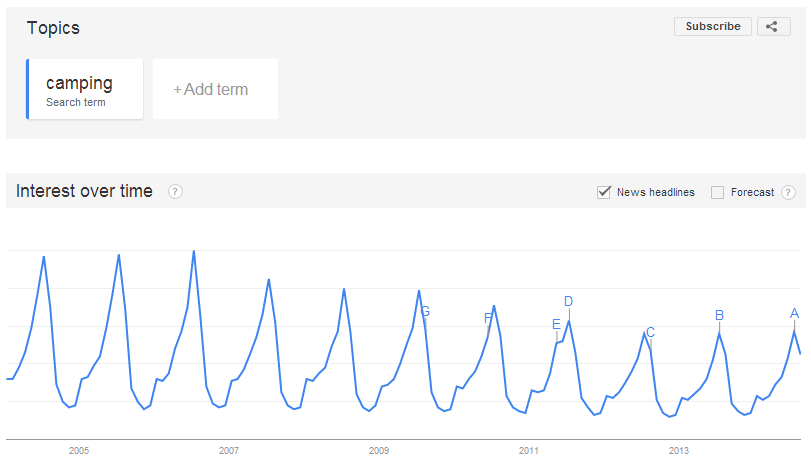Open news headline marker C
This screenshot has width=811, height=466.
651,332
